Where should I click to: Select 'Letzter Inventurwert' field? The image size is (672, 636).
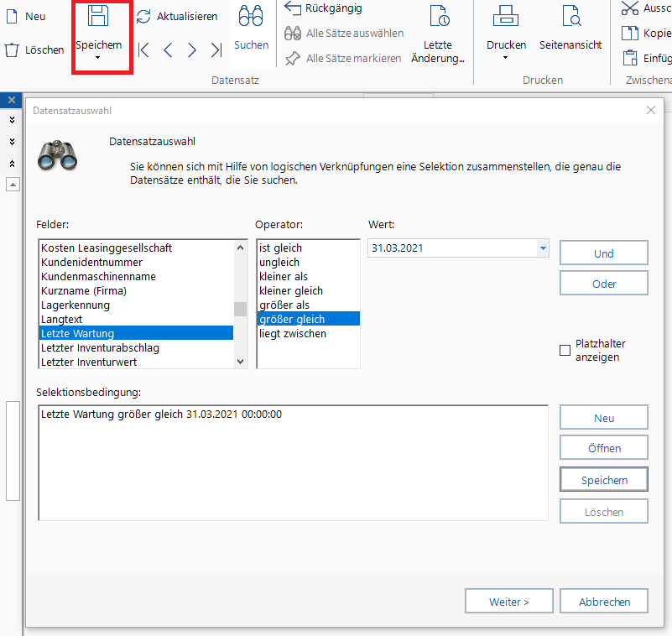click(x=136, y=362)
